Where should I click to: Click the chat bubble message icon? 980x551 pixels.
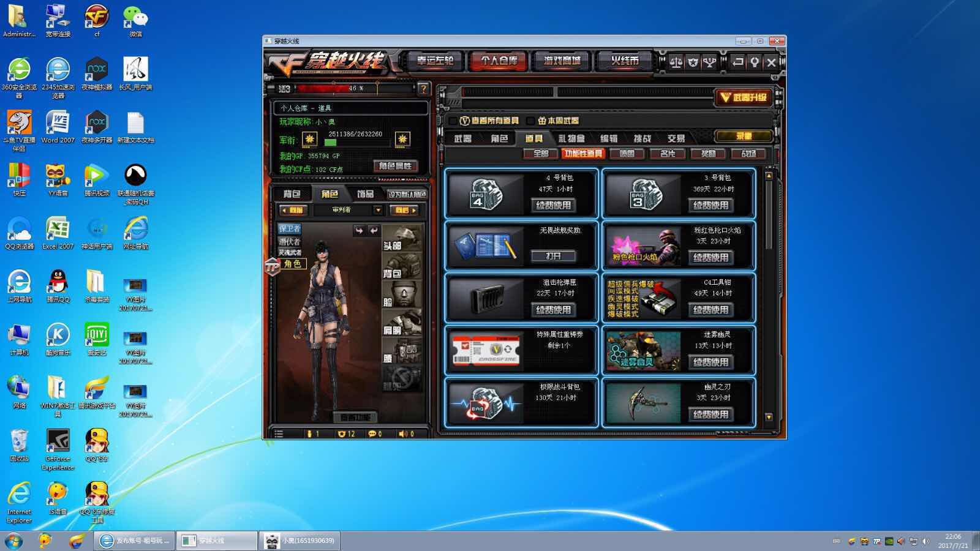pos(372,433)
